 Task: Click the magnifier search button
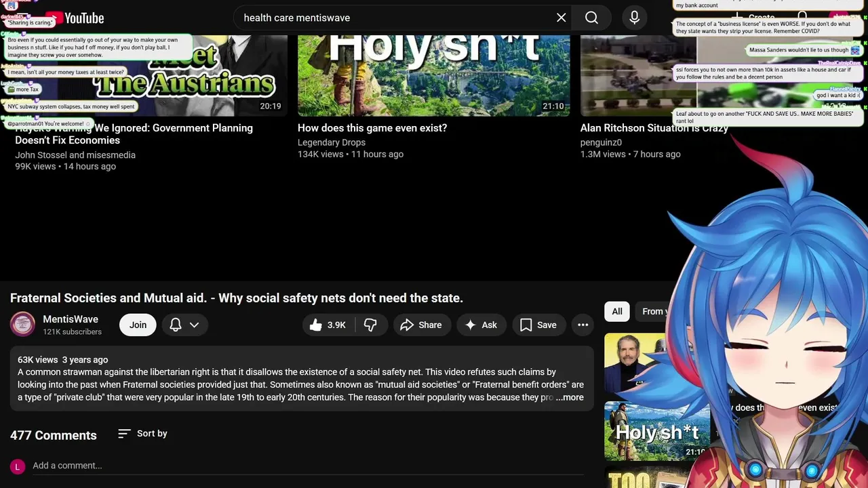coord(591,18)
